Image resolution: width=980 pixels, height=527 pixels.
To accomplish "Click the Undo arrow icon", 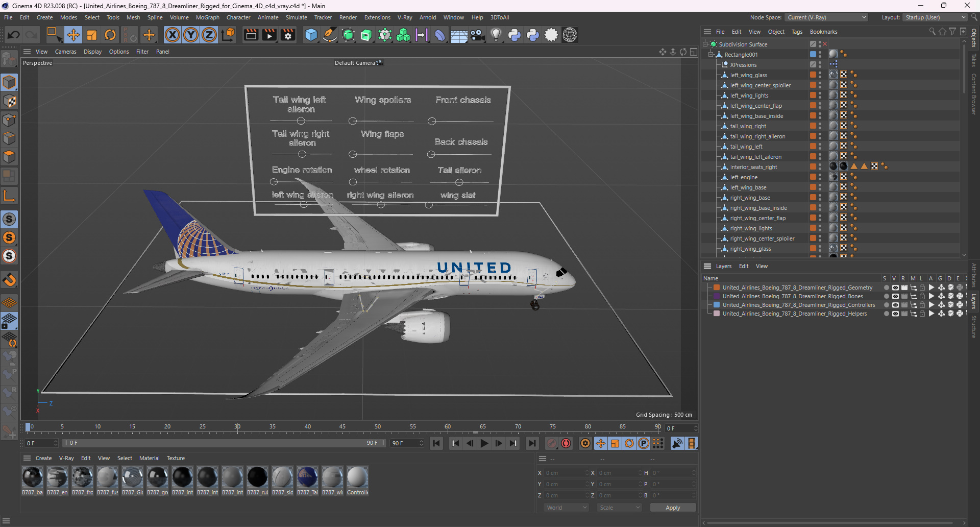I will click(14, 35).
